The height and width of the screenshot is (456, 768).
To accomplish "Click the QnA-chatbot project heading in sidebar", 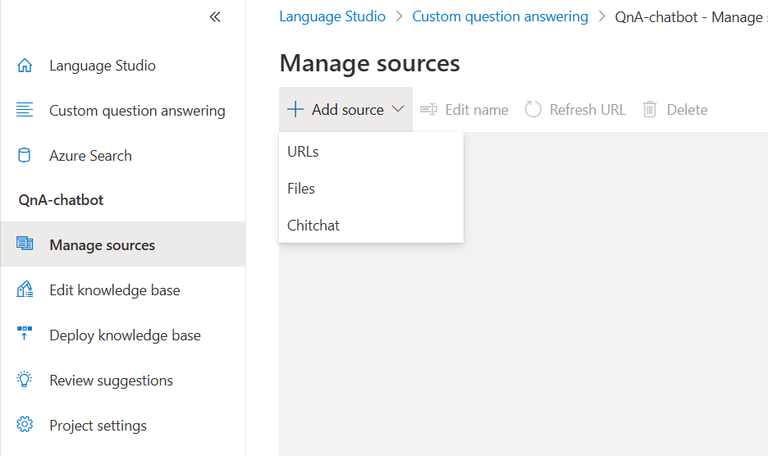I will 61,200.
